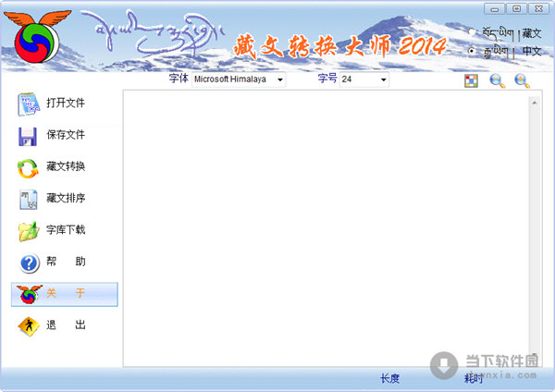Click the Open File notepad icon
This screenshot has height=392, width=555.
coord(29,104)
